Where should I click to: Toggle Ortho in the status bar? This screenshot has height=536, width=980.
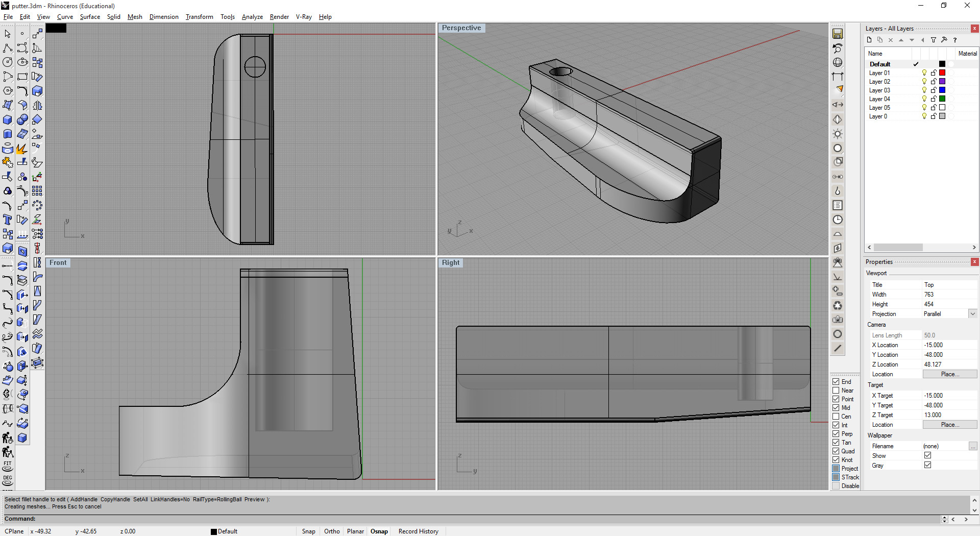[332, 531]
